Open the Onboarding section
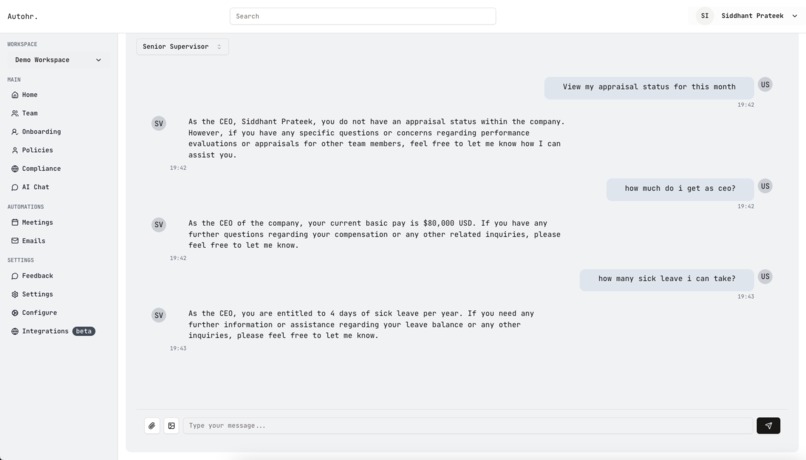This screenshot has width=806, height=460. coord(41,132)
